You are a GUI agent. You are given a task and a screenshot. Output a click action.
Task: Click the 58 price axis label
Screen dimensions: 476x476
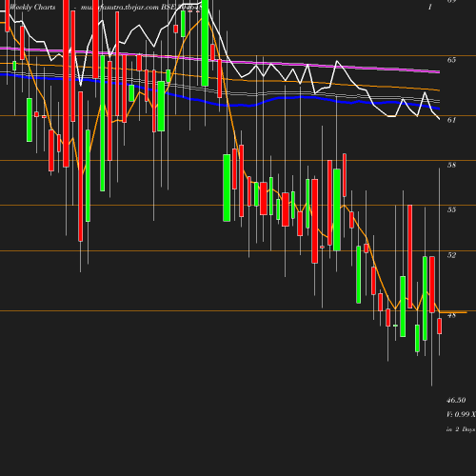pyautogui.click(x=451, y=165)
